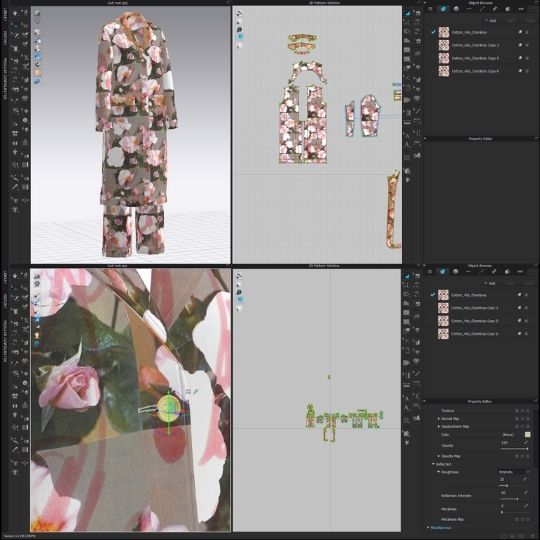Adjust Reflection Intensity slider
The height and width of the screenshot is (540, 540).
514,499
